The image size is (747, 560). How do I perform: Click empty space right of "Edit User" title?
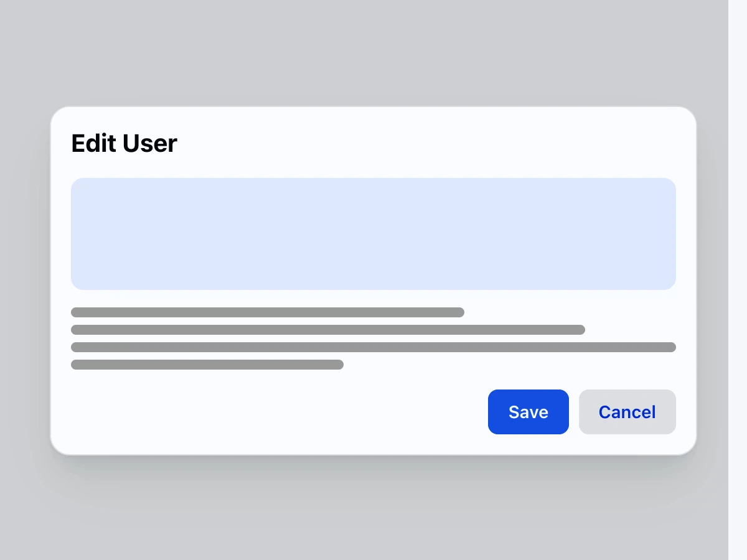436,143
